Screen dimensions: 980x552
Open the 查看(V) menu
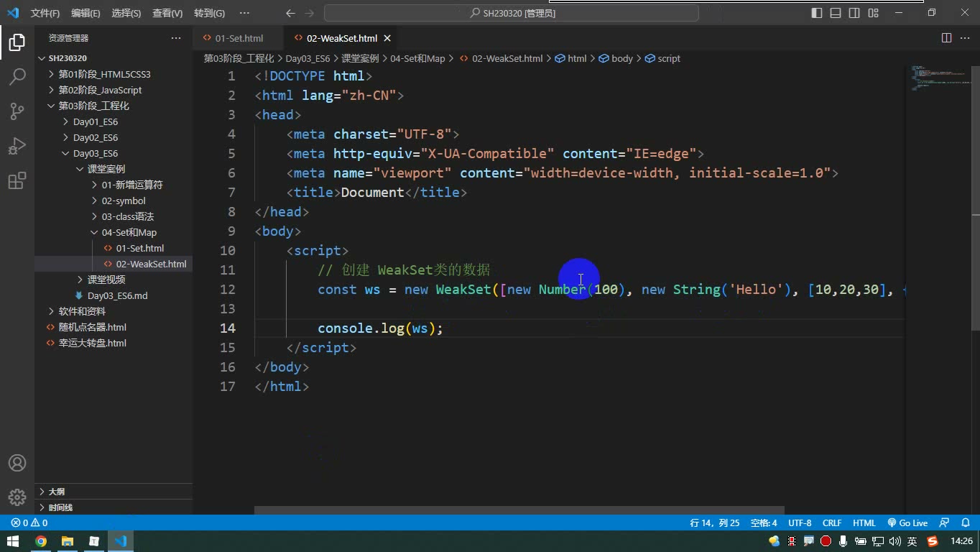[x=167, y=13]
